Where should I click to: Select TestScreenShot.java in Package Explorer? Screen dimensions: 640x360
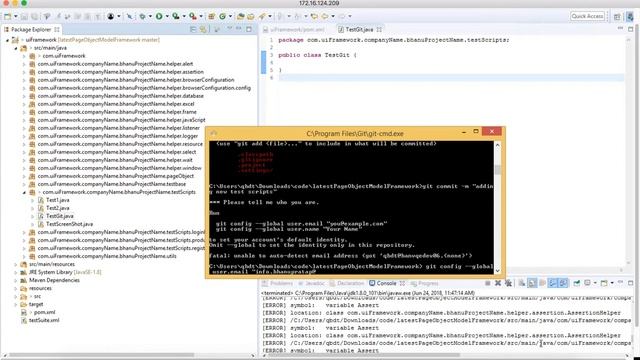tap(69, 224)
